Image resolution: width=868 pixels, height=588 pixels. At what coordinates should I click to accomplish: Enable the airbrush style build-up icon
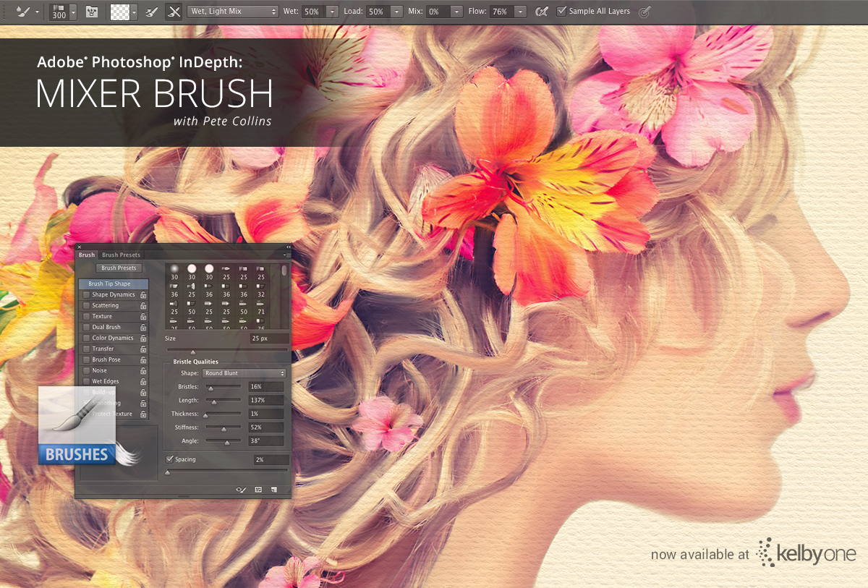541,12
